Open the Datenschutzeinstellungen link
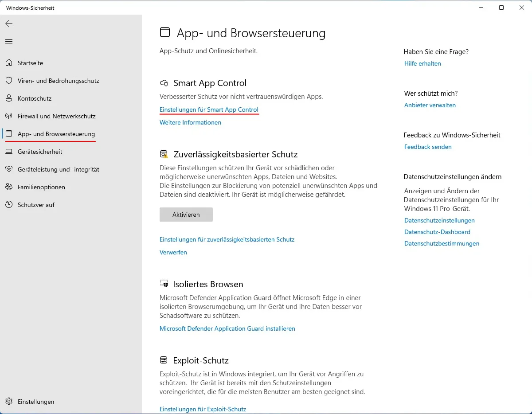Viewport: 532px width, 414px height. [x=439, y=220]
